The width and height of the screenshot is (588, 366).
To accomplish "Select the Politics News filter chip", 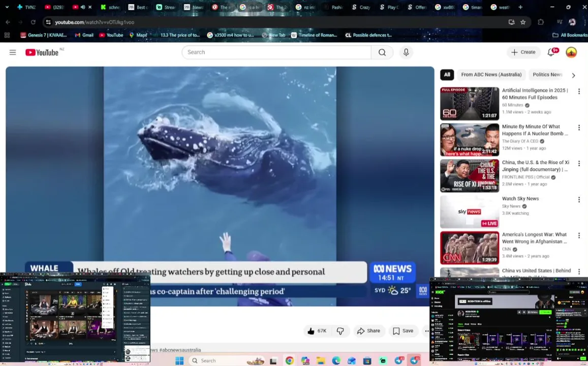I will click(x=547, y=75).
